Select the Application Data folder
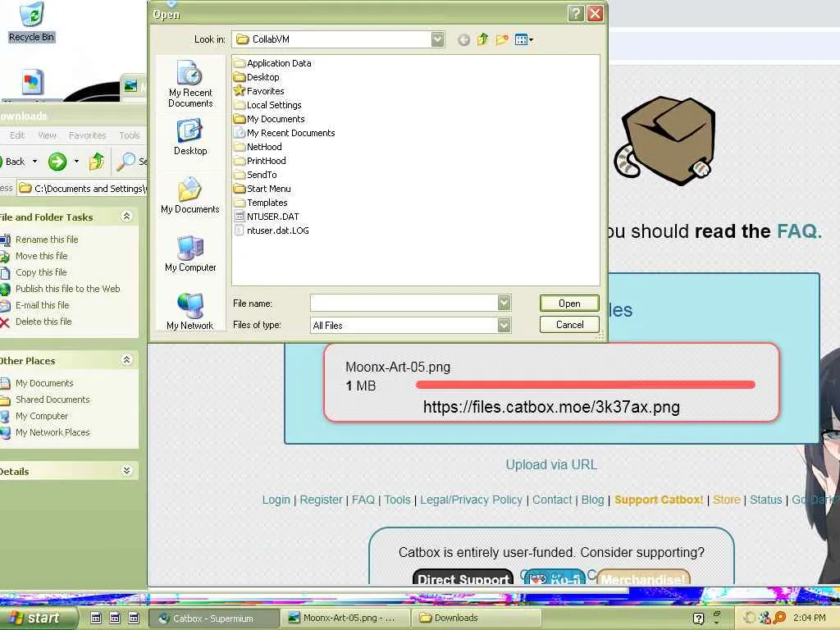The image size is (840, 630). click(x=272, y=63)
